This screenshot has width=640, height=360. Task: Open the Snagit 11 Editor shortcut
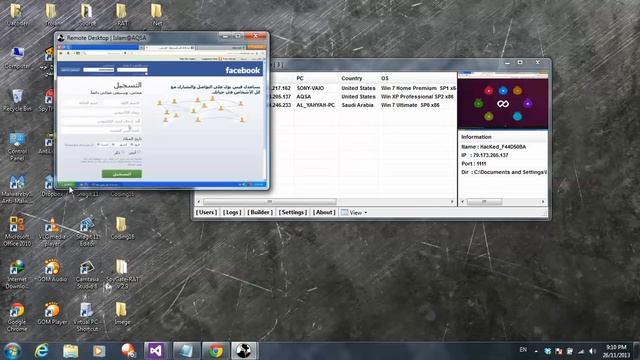pyautogui.click(x=87, y=231)
